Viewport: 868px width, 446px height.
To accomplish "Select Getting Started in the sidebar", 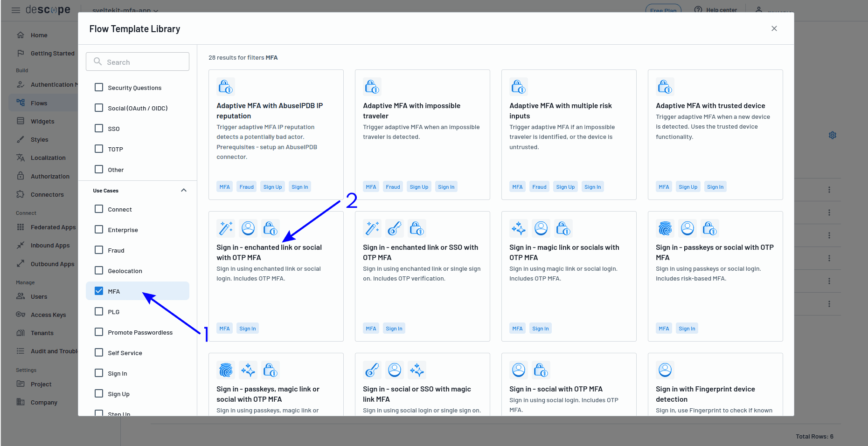I will coord(52,53).
